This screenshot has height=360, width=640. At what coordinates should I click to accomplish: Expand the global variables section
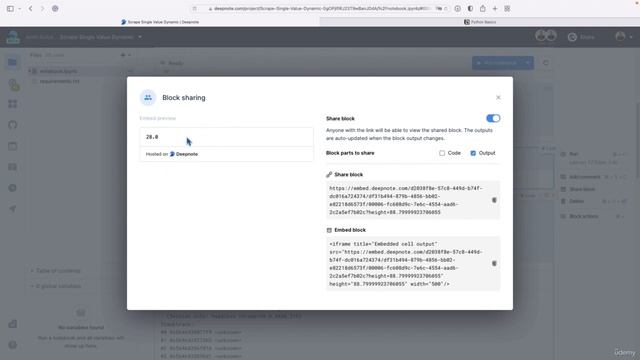[x=56, y=286]
